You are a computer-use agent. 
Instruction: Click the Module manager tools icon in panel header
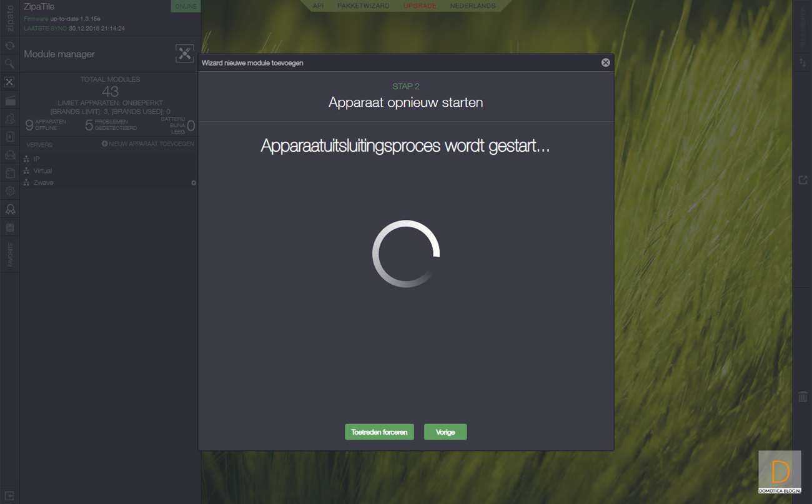[x=185, y=54]
